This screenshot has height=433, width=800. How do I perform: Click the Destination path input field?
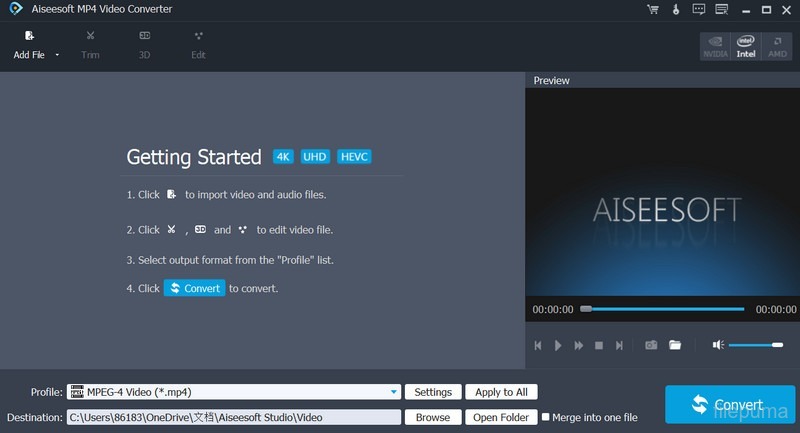click(233, 417)
